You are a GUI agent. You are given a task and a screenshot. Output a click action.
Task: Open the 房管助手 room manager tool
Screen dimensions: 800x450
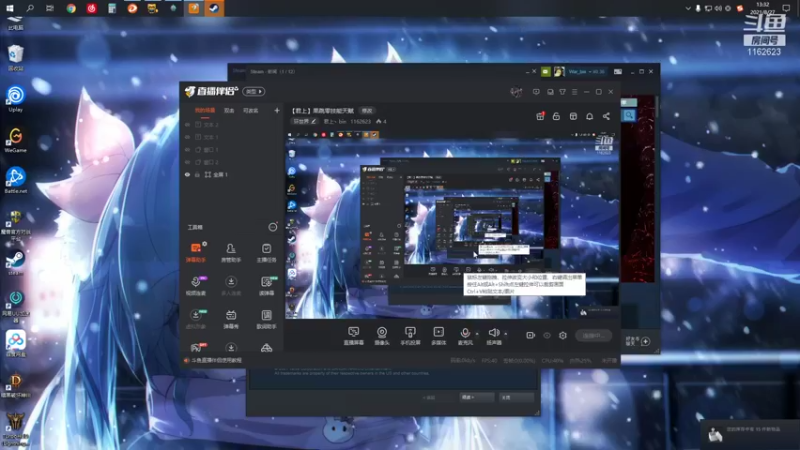point(231,253)
